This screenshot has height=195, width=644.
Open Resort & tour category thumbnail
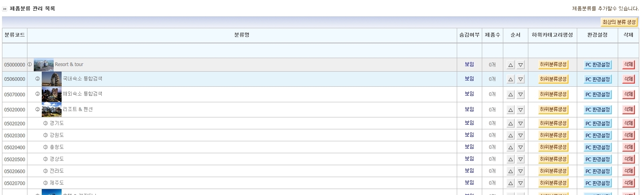44,65
